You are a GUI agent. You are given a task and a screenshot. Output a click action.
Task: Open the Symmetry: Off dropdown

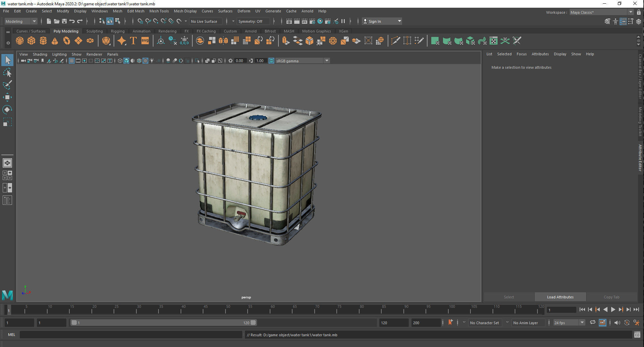[253, 21]
